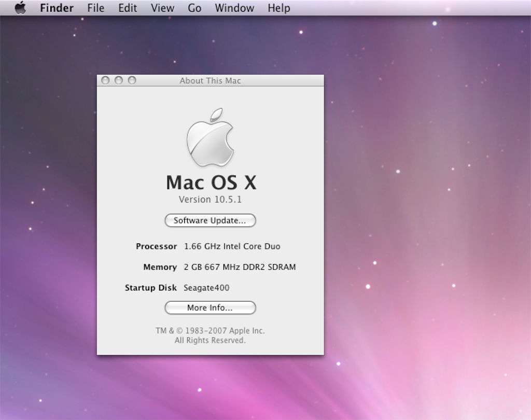
Task: Click the Mac OS X heading
Action: [211, 182]
